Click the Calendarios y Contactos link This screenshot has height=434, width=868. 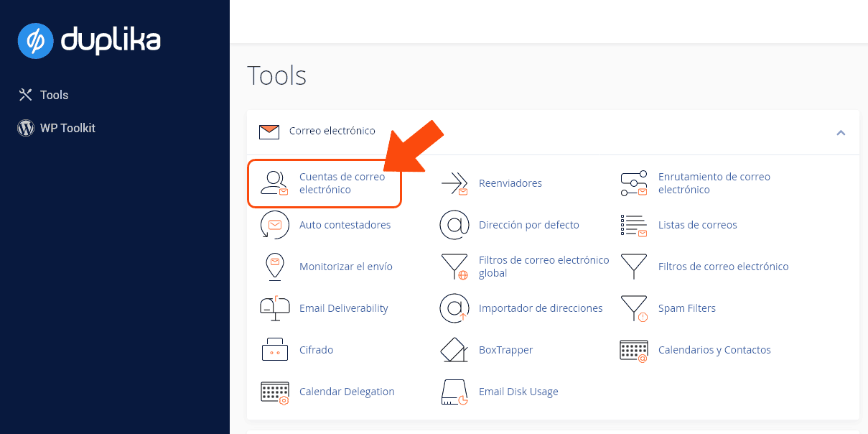click(714, 350)
